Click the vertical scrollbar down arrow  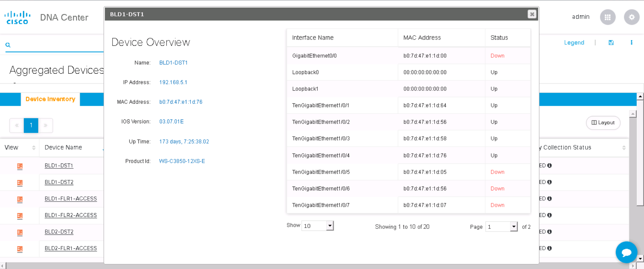pyautogui.click(x=640, y=259)
